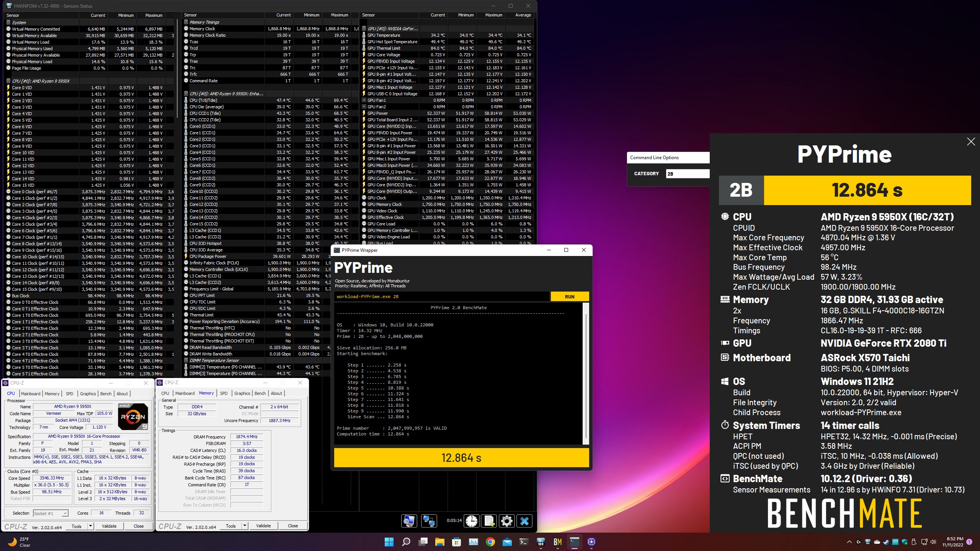Open the performance graph taskbar app

pyautogui.click(x=473, y=541)
